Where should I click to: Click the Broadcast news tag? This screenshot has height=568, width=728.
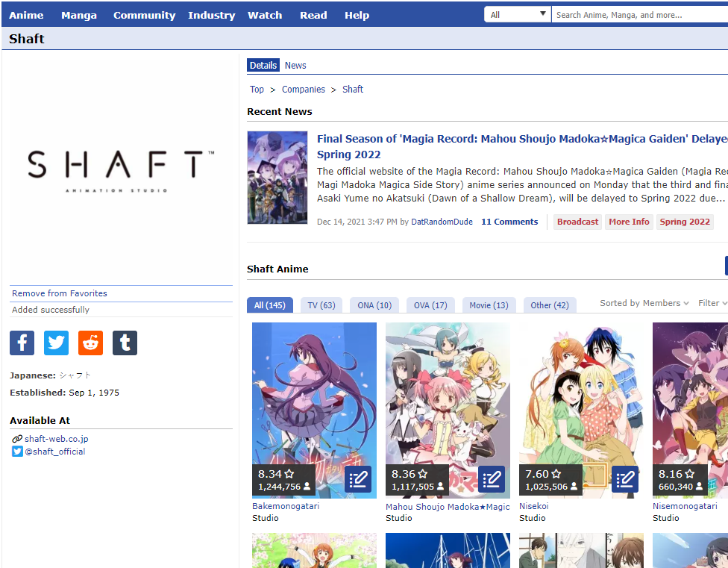tap(577, 222)
